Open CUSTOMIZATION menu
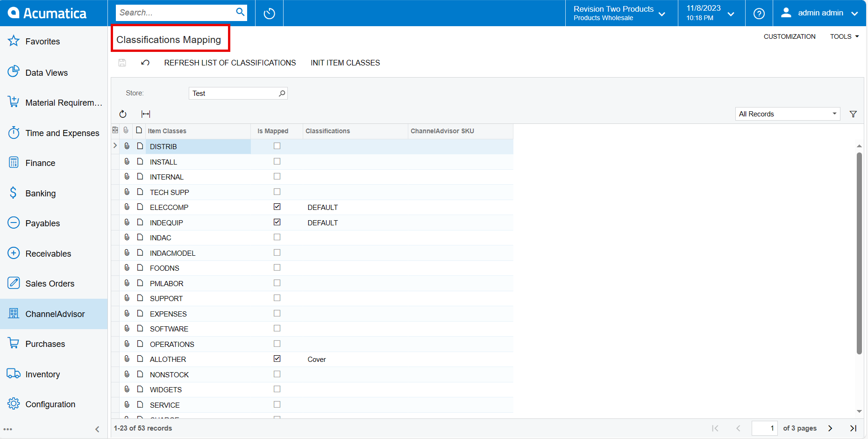The width and height of the screenshot is (868, 439). 790,36
